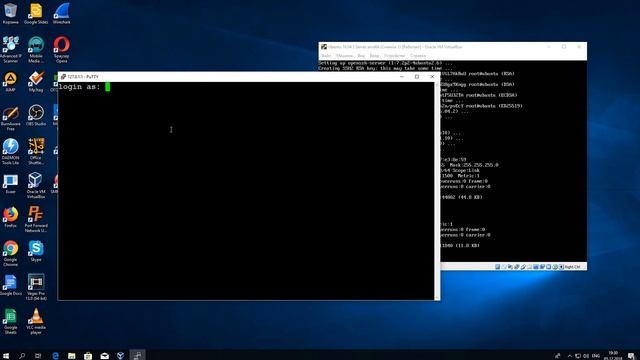This screenshot has height=360, width=640.
Task: Open taskbar search magnifier
Action: point(22,356)
